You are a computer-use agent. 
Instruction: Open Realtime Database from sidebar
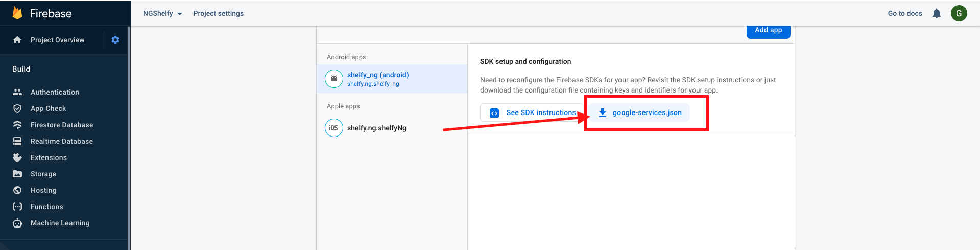click(x=61, y=141)
